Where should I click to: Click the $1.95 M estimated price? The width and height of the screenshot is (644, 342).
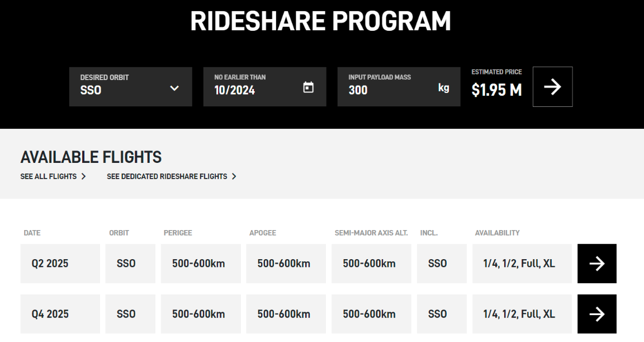coord(496,90)
